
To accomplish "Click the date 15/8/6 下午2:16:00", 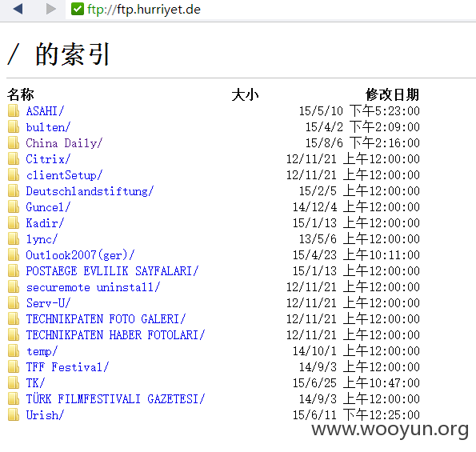I will 362,143.
